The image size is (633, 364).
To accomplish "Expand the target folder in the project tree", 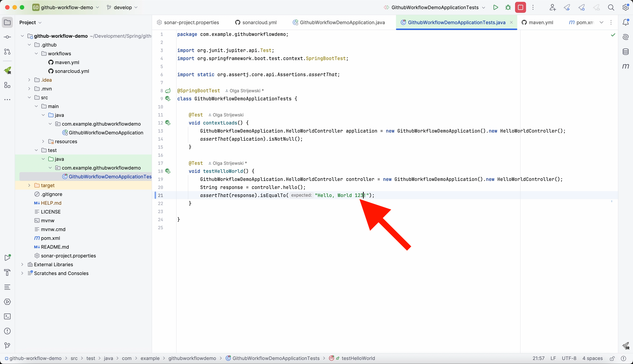I will pos(29,185).
